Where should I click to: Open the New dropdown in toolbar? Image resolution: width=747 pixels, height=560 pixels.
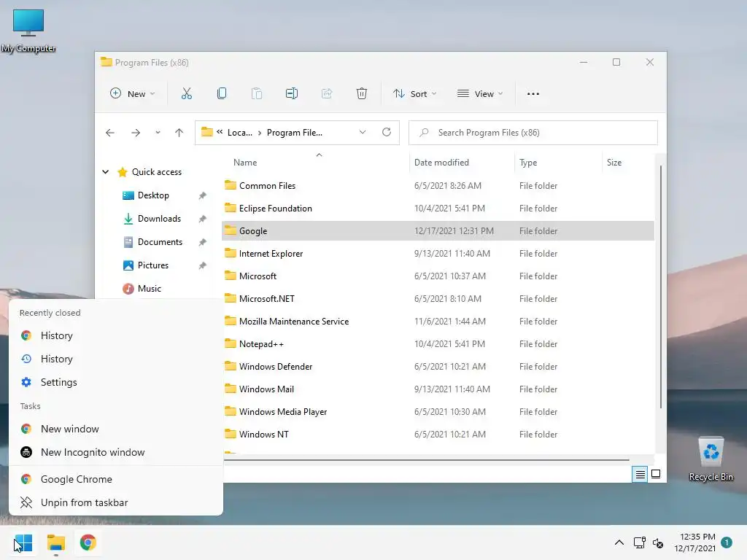tap(133, 94)
